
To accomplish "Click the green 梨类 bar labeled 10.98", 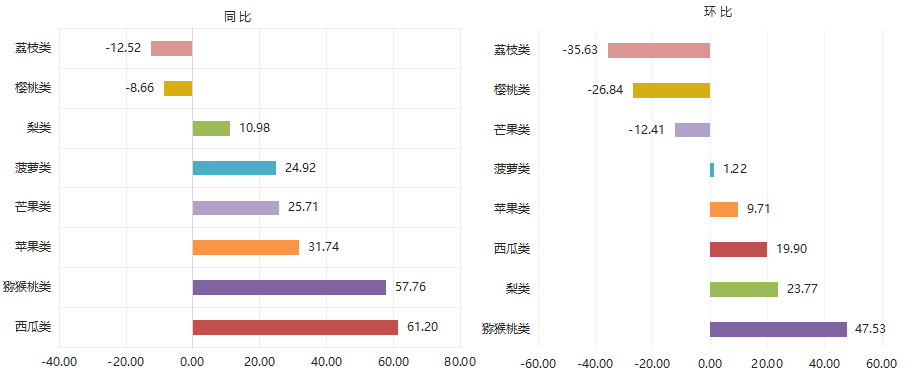I will click(x=211, y=128).
